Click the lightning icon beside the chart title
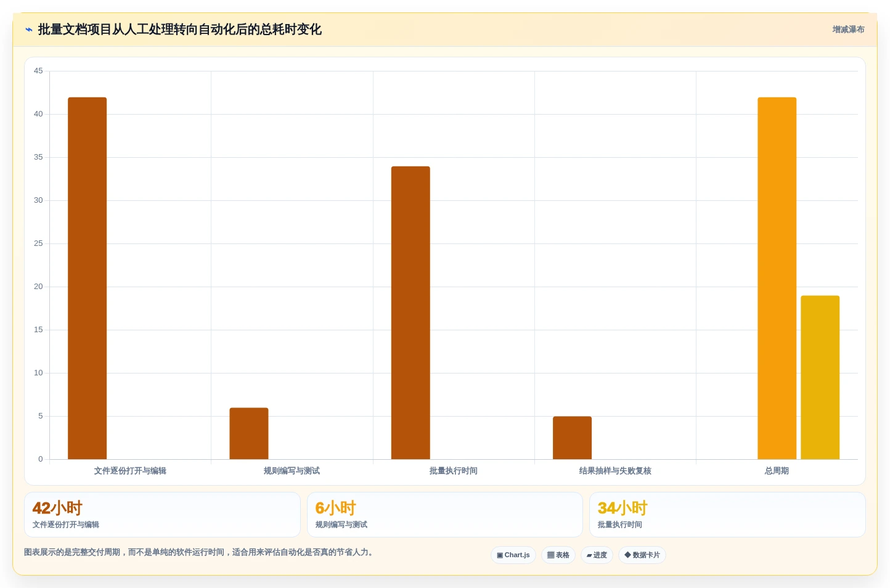 (x=28, y=30)
